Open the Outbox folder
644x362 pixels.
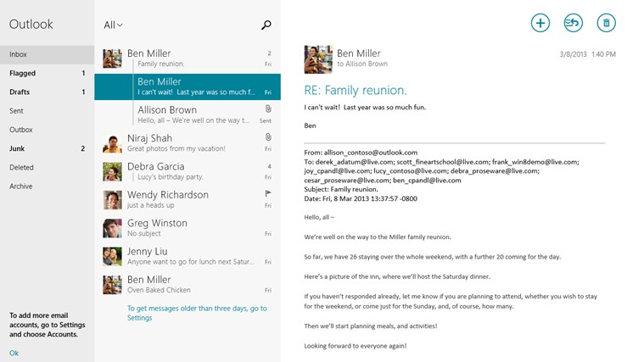(48, 130)
